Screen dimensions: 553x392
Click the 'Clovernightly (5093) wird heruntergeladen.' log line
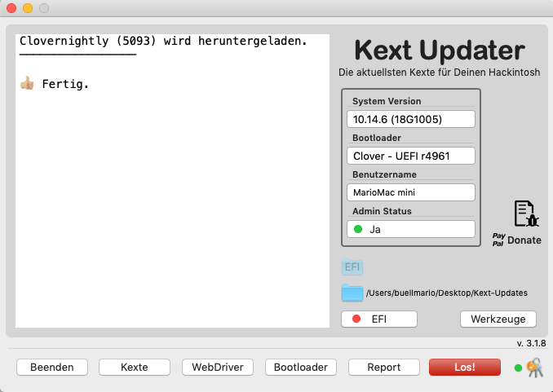[163, 41]
